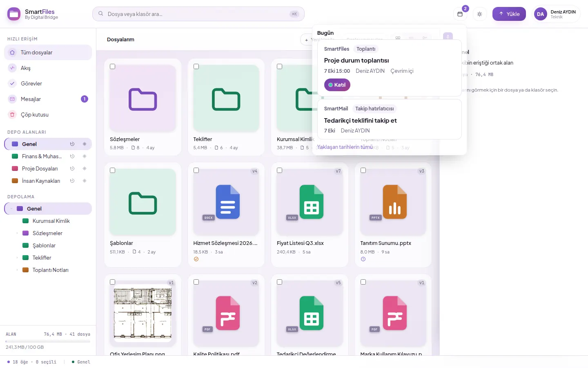Expand the Toplantı Notları tree folder

coord(17,270)
